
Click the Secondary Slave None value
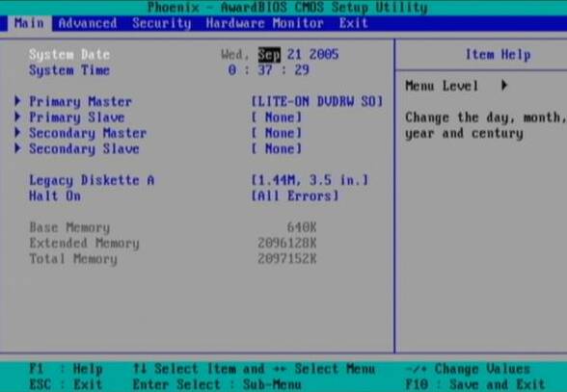[x=276, y=148]
